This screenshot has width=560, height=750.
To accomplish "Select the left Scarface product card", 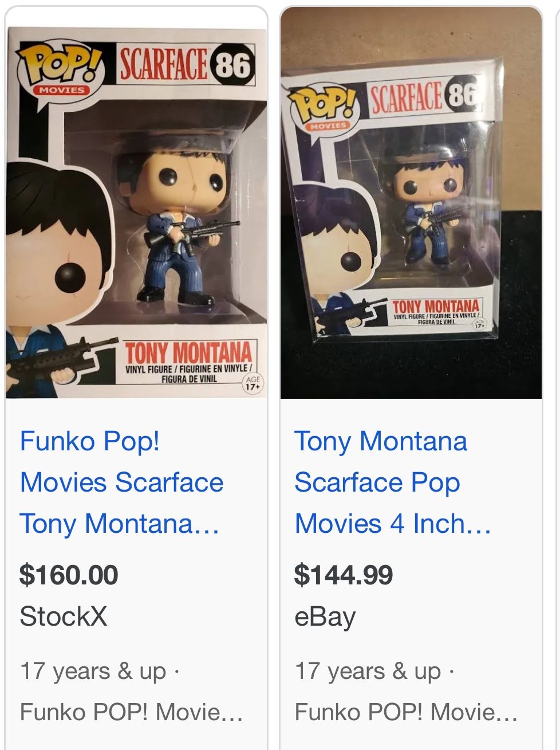I will pos(137,372).
